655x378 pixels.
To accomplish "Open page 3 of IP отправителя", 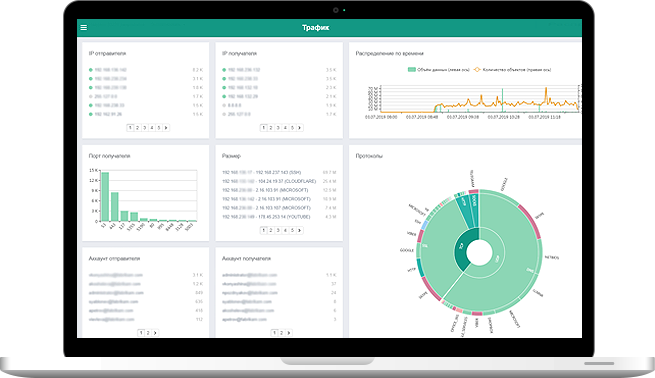I will [x=144, y=128].
